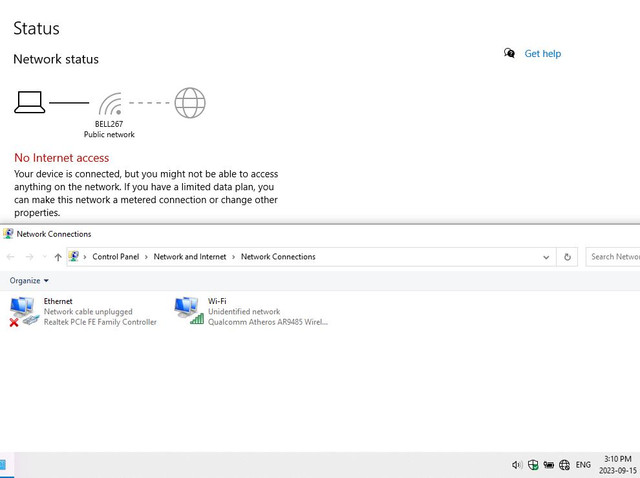This screenshot has width=640, height=478.
Task: Expand the address bar history dropdown
Action: point(546,257)
